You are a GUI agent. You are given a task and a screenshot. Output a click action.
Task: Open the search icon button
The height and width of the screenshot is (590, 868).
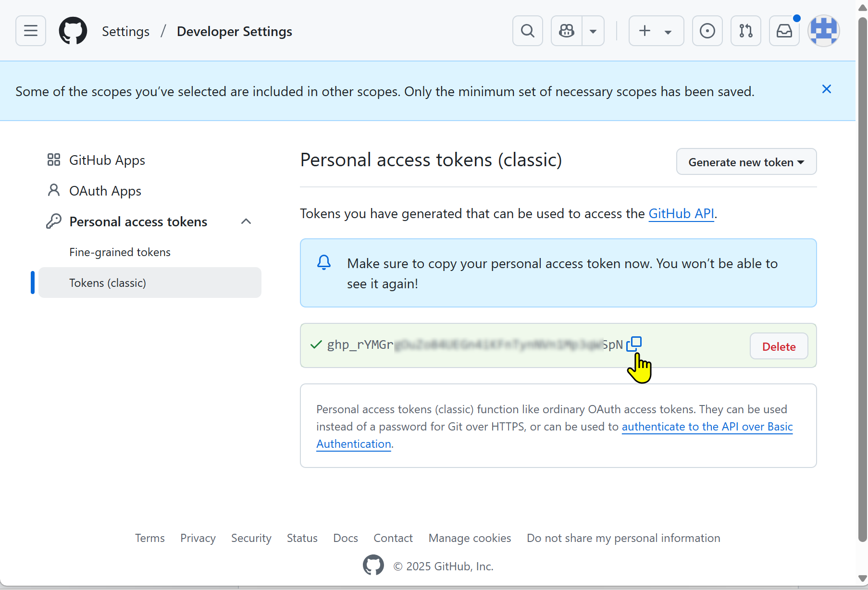coord(527,31)
